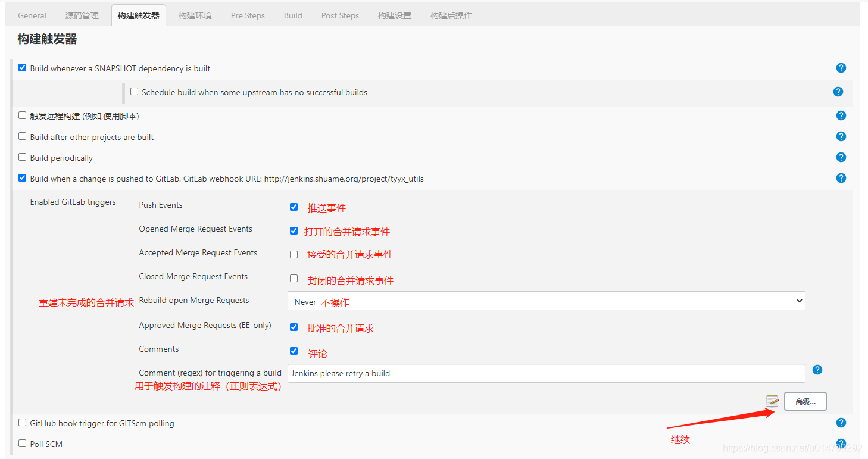868x459 pixels.
Task: Switch to the 构建后操作 tab
Action: click(x=451, y=15)
